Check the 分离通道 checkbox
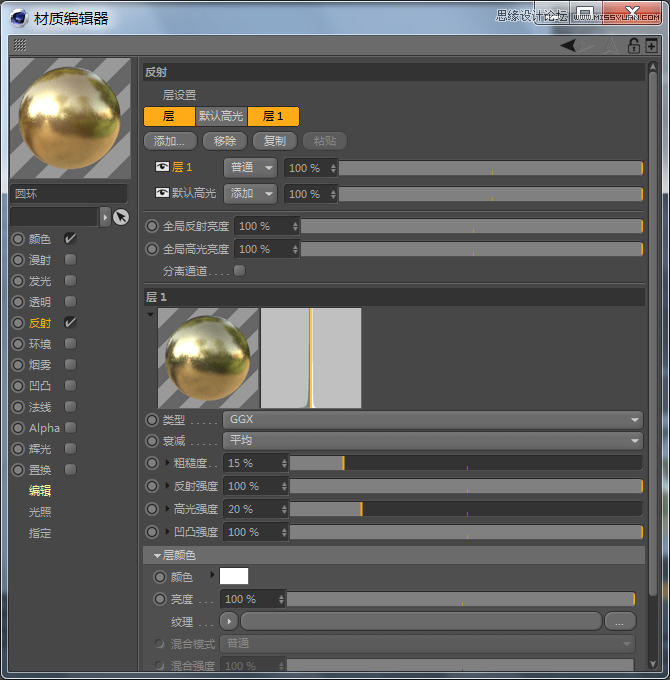 click(239, 270)
